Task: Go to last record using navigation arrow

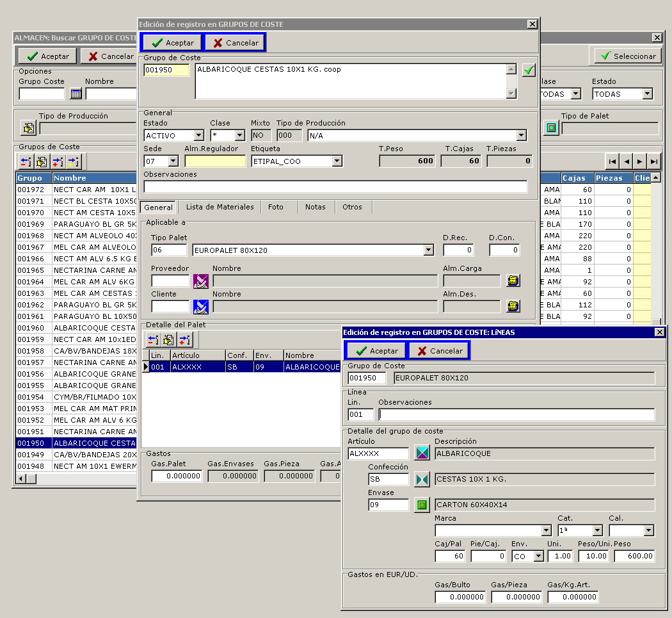Action: (x=653, y=161)
